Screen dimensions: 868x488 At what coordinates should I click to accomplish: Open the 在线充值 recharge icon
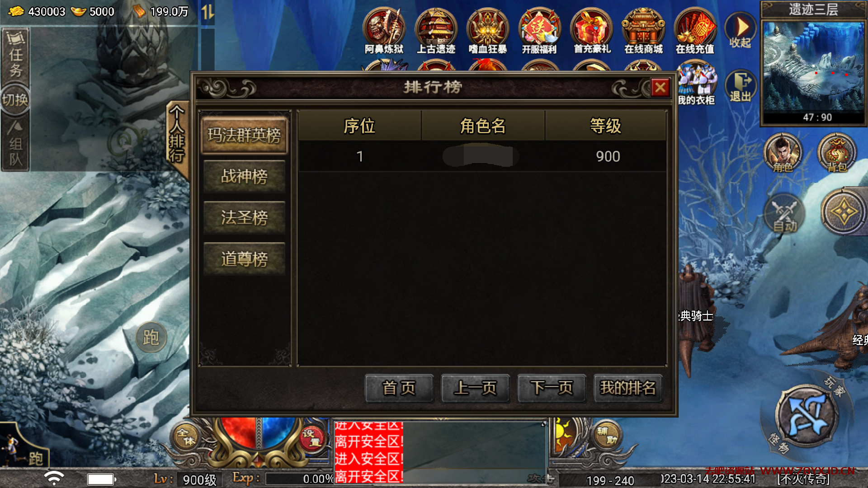click(x=695, y=31)
